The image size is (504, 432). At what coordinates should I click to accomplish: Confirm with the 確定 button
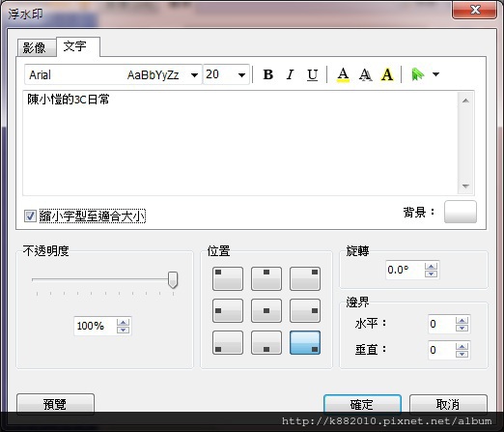pos(362,404)
